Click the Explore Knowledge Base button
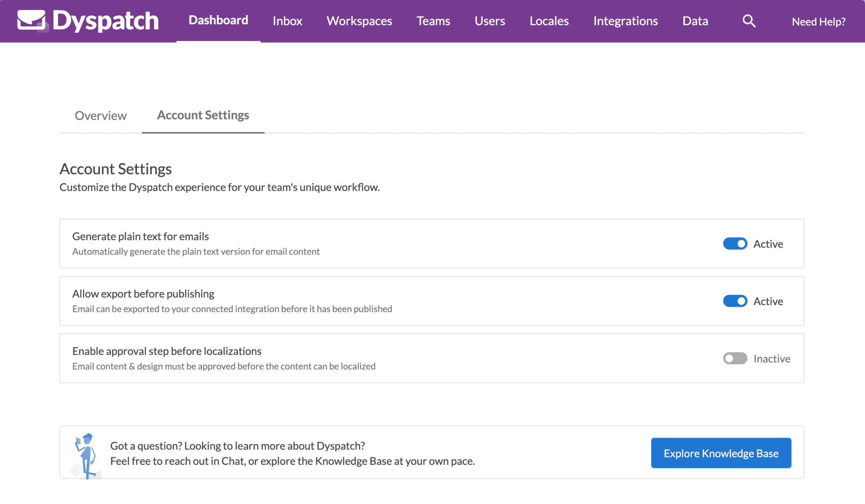 pyautogui.click(x=721, y=453)
